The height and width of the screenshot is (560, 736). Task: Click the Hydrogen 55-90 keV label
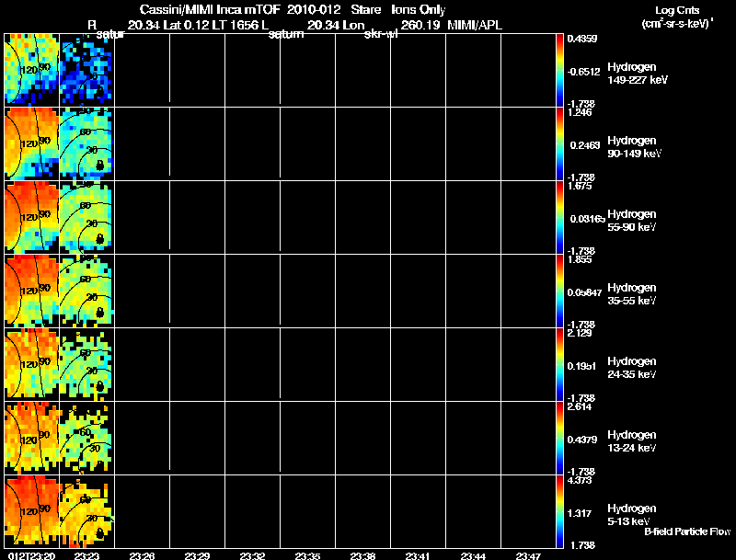(632, 221)
